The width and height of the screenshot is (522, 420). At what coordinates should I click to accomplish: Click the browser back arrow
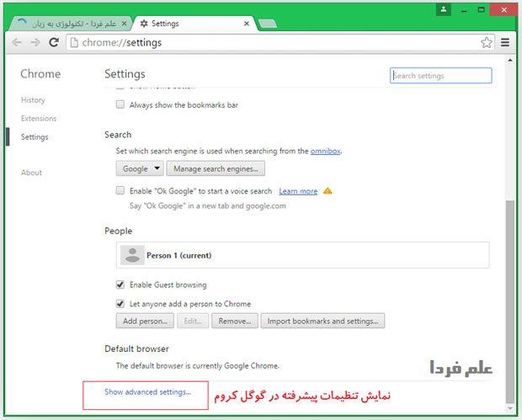point(18,42)
